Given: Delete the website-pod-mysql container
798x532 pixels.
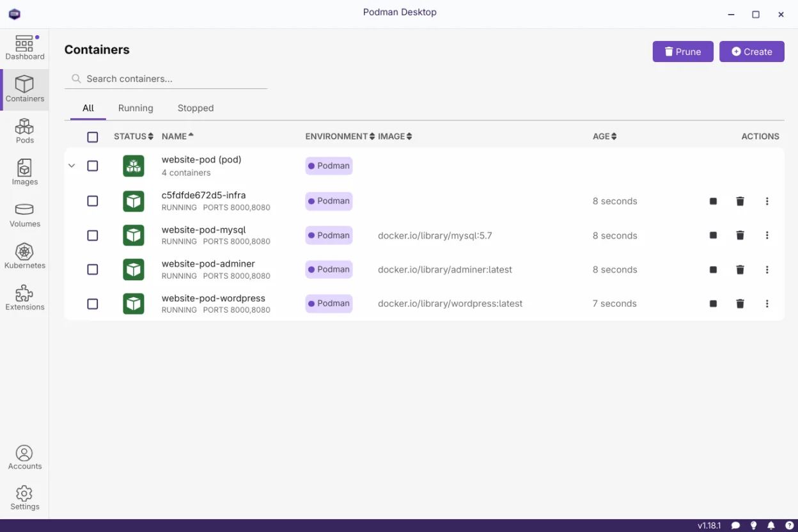Looking at the screenshot, I should [x=740, y=235].
